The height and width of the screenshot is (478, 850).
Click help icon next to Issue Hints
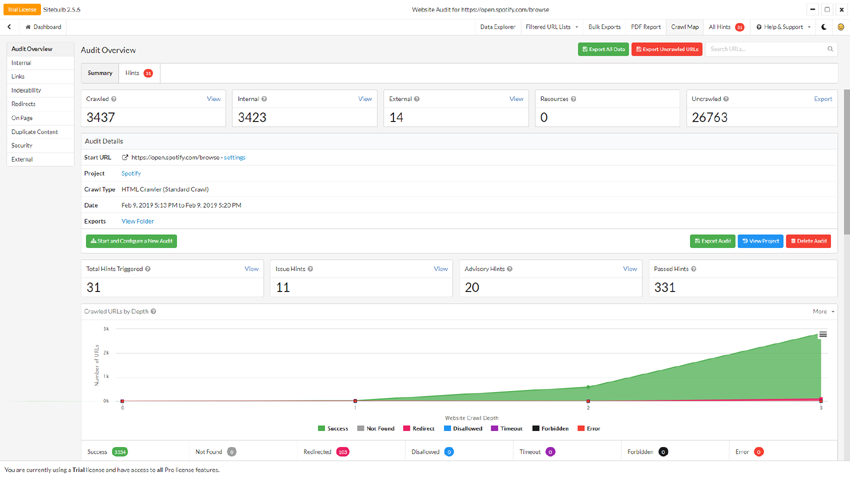point(310,269)
